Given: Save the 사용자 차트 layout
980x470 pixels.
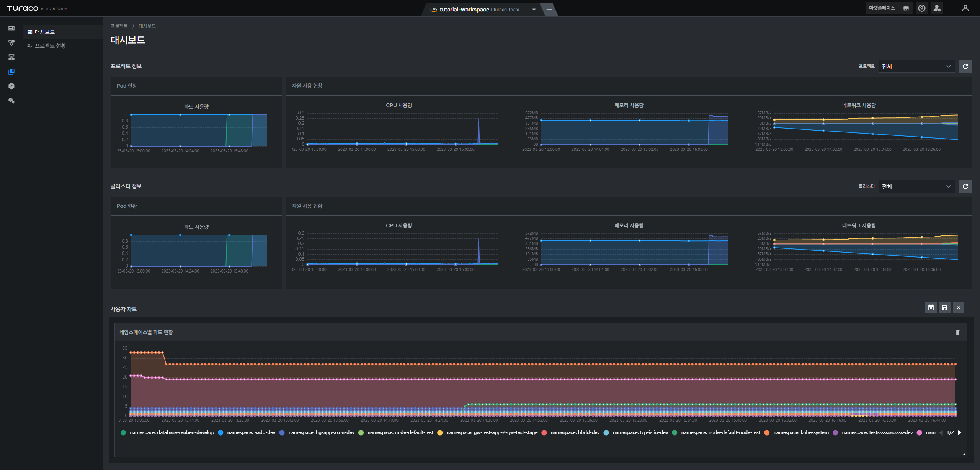Looking at the screenshot, I should click(x=945, y=308).
